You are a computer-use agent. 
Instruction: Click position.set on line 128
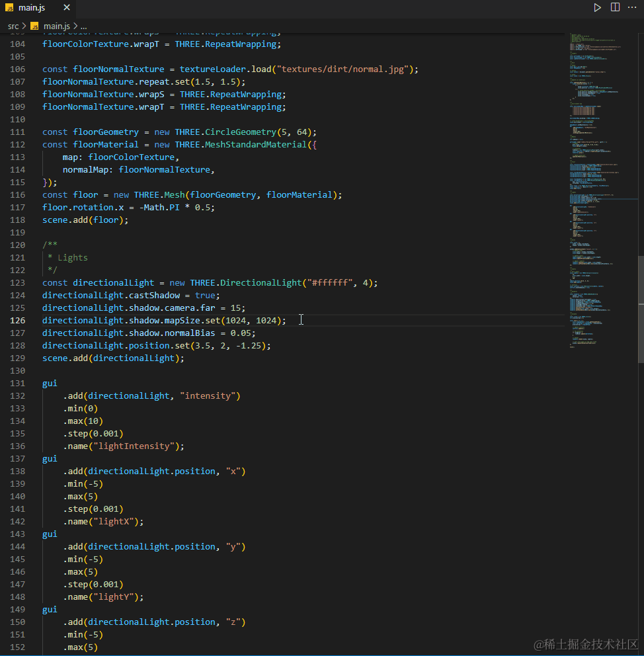coord(159,346)
